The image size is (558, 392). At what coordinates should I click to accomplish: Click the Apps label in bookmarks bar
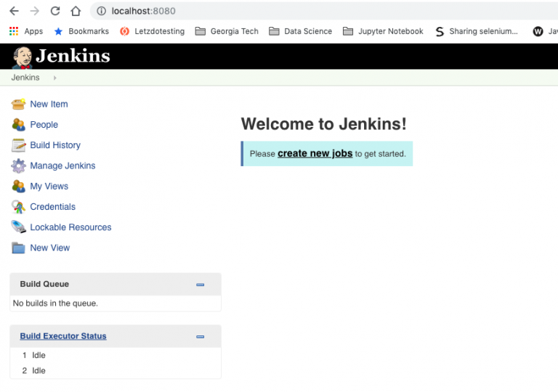[x=33, y=31]
